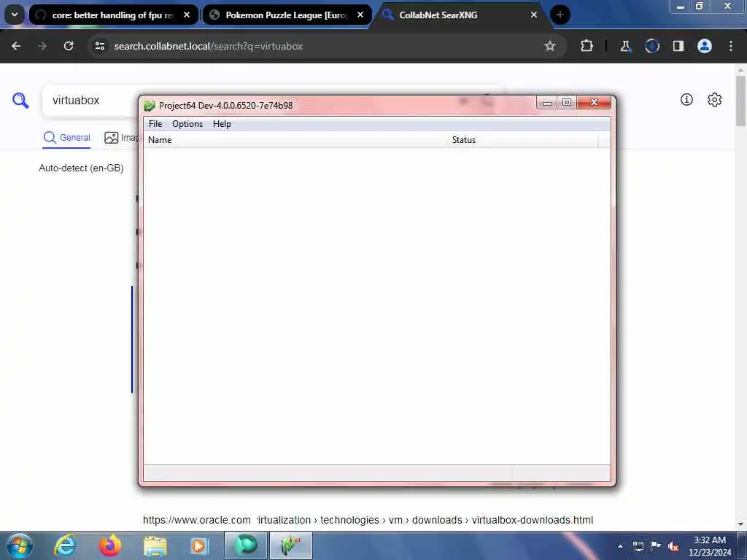Screen dimensions: 747x560
Task: Switch to the Chrome-like taskbar browser button
Action: tap(246, 545)
